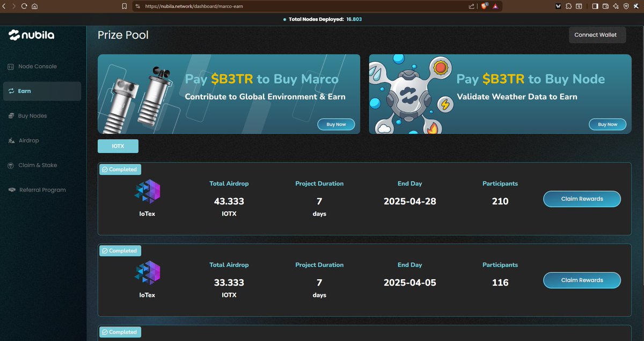Click the Earn swap-arrows icon
644x341 pixels.
tap(11, 91)
